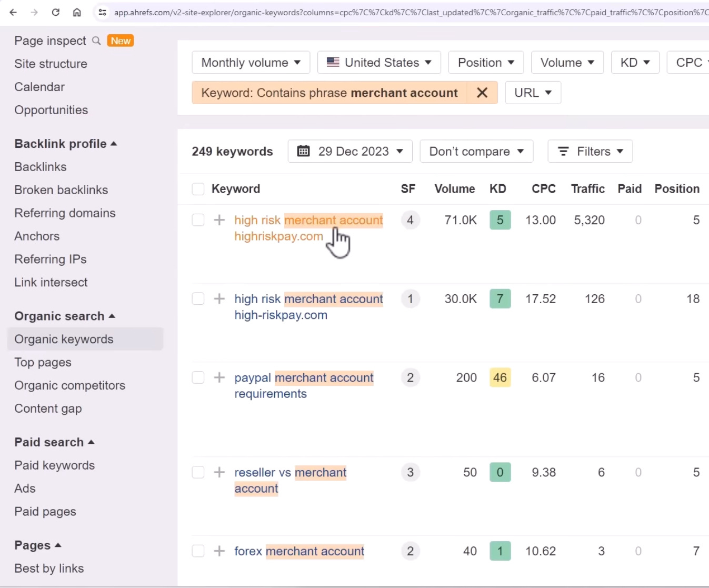Open Best by links report

click(49, 569)
